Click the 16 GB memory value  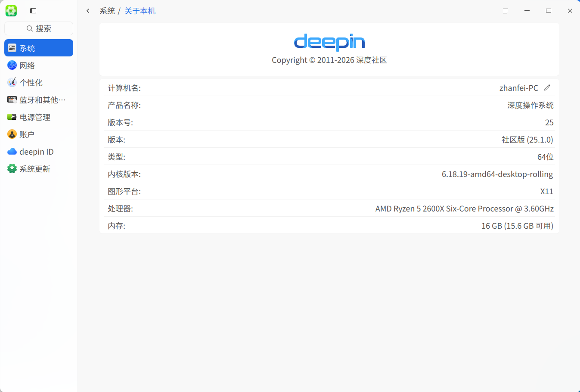point(518,226)
